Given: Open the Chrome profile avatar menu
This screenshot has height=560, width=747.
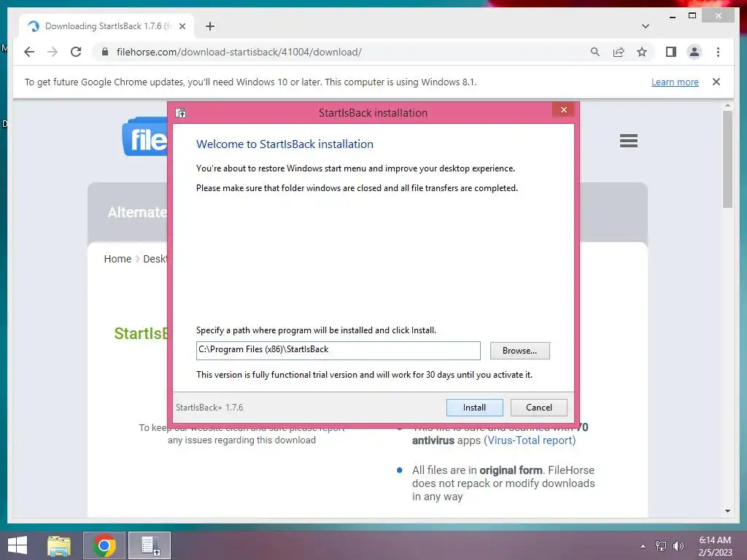Looking at the screenshot, I should coord(694,52).
